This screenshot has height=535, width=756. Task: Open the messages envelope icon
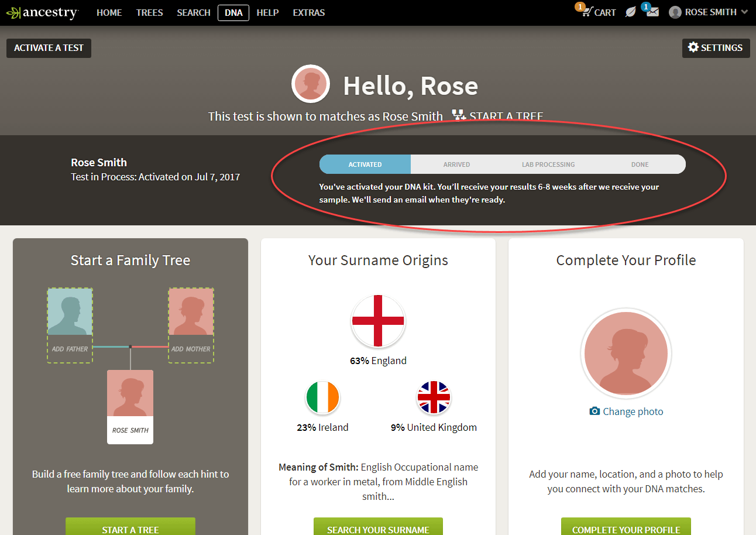click(x=652, y=12)
